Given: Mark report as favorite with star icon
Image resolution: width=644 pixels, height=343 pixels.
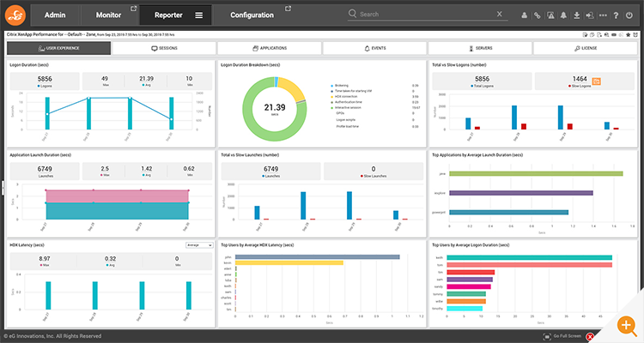Looking at the screenshot, I should (x=629, y=35).
